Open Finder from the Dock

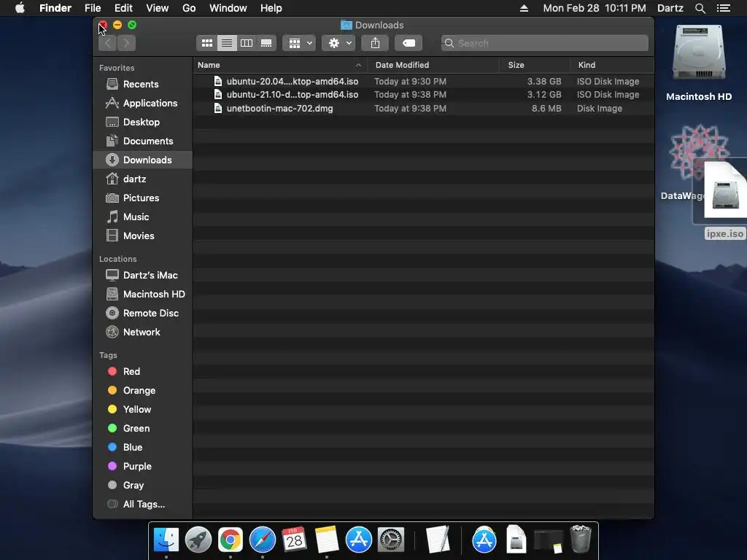(166, 540)
